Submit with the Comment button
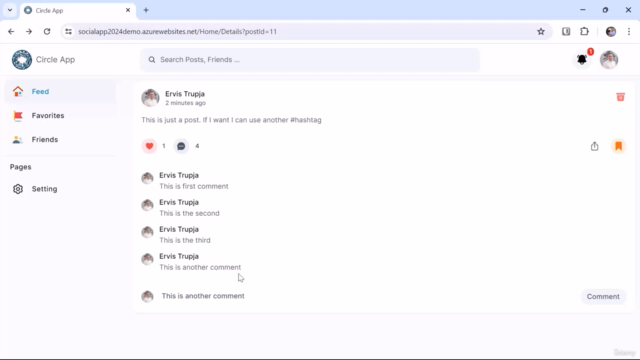The width and height of the screenshot is (640, 360). coord(603,297)
